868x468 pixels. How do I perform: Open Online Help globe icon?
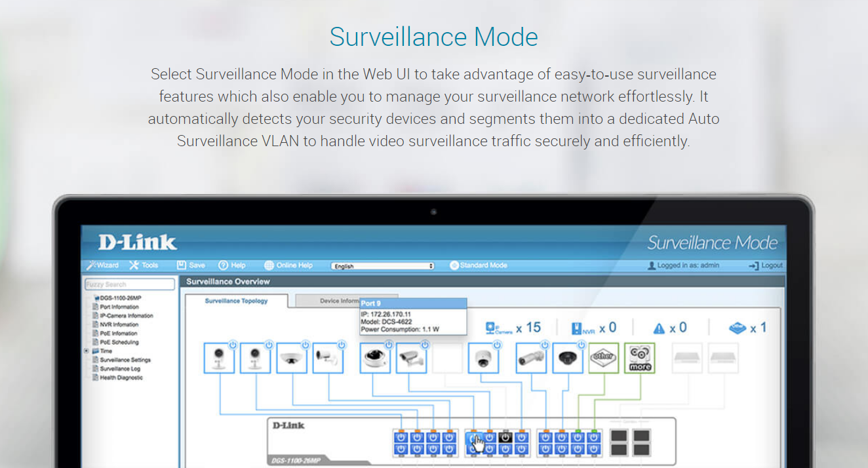click(269, 265)
